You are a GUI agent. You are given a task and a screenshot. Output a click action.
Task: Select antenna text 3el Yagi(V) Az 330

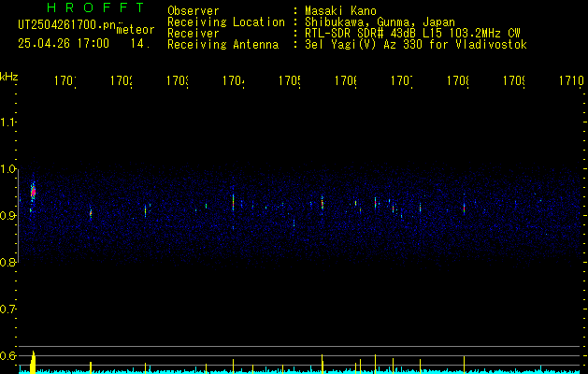point(366,45)
